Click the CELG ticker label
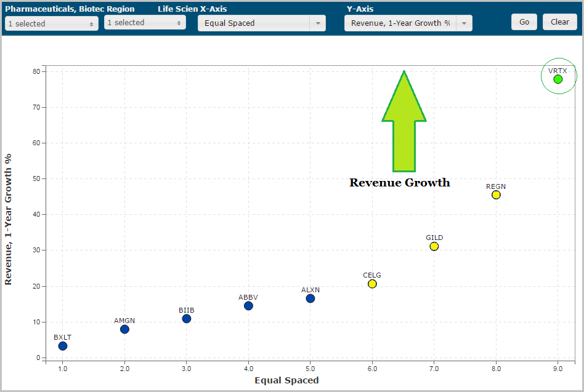 click(372, 275)
